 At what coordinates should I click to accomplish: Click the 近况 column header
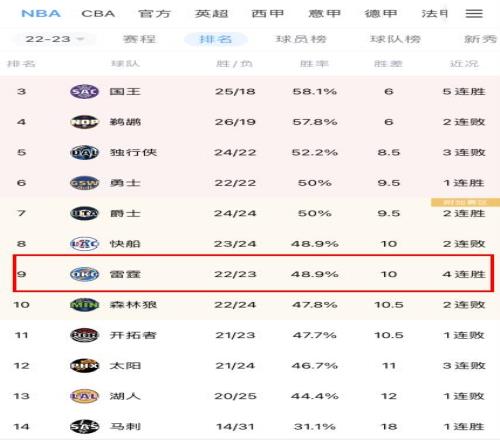pyautogui.click(x=464, y=64)
